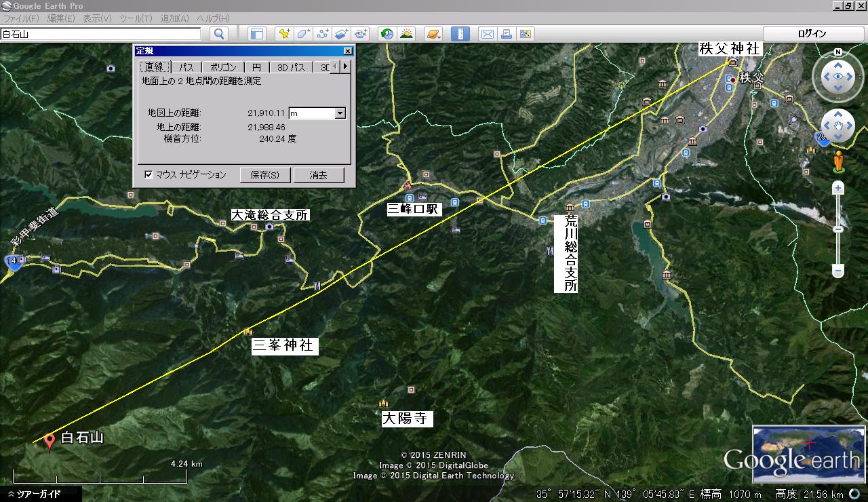Add a polygon using toolbar icon
The image size is (868, 502).
[303, 34]
